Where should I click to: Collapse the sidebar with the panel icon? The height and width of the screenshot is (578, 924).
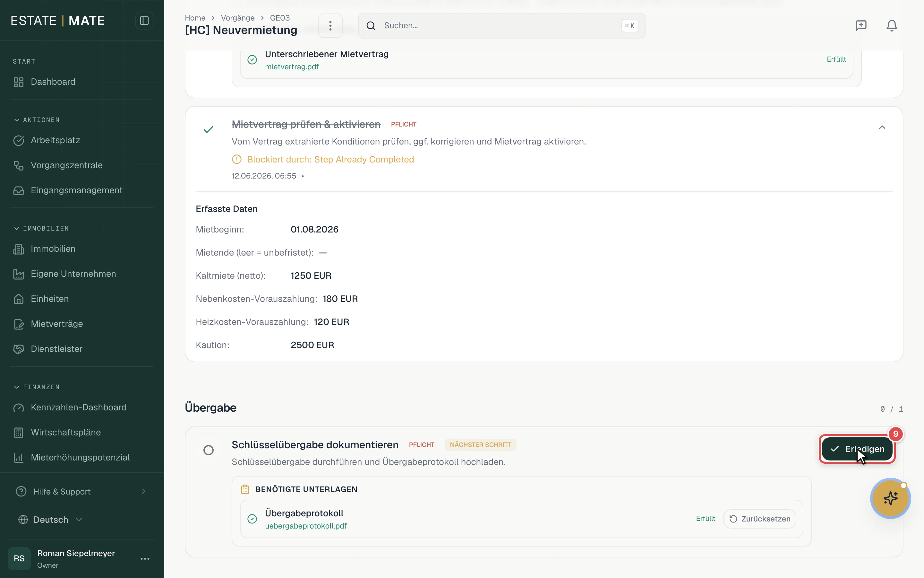coord(144,21)
